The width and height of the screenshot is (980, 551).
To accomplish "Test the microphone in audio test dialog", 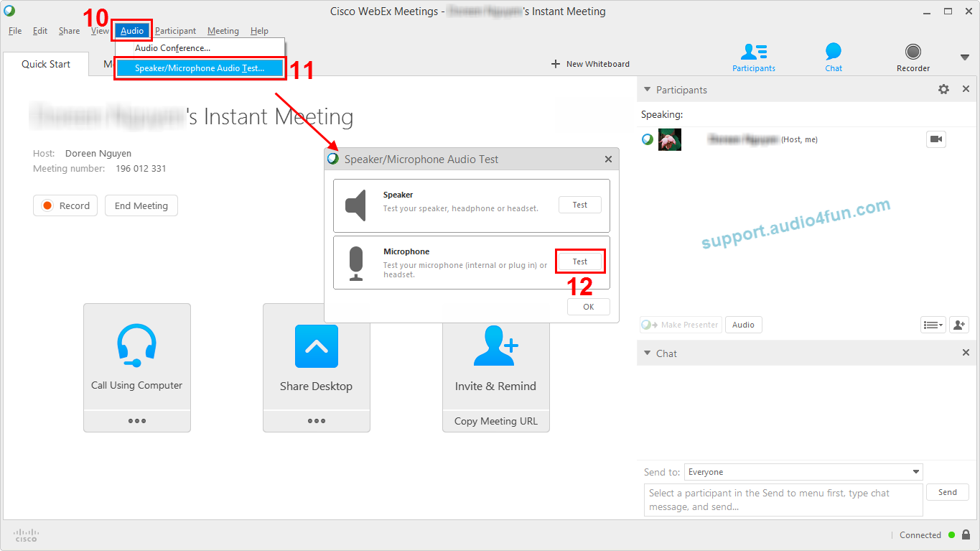I will 580,261.
